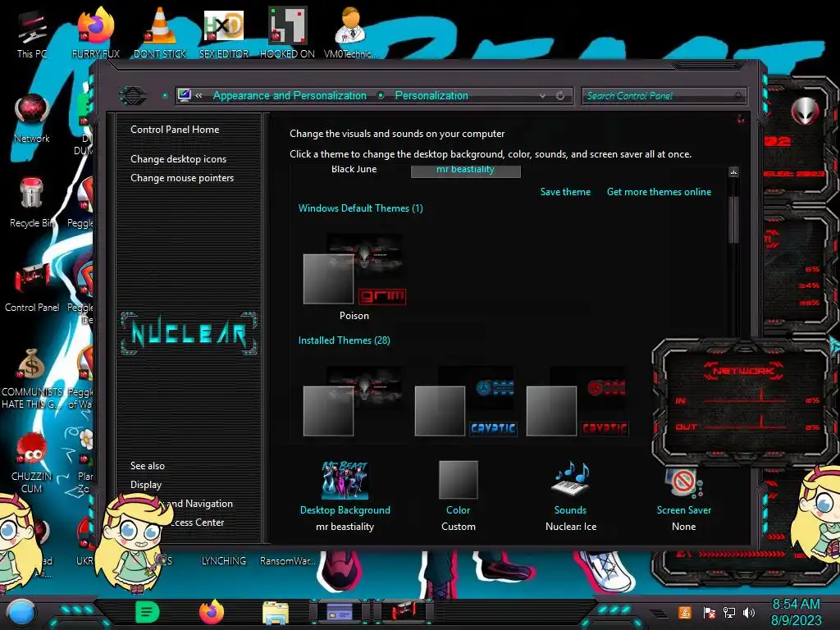Click the Personalization breadcrumb
Screen dimensions: 840x630
[x=431, y=95]
